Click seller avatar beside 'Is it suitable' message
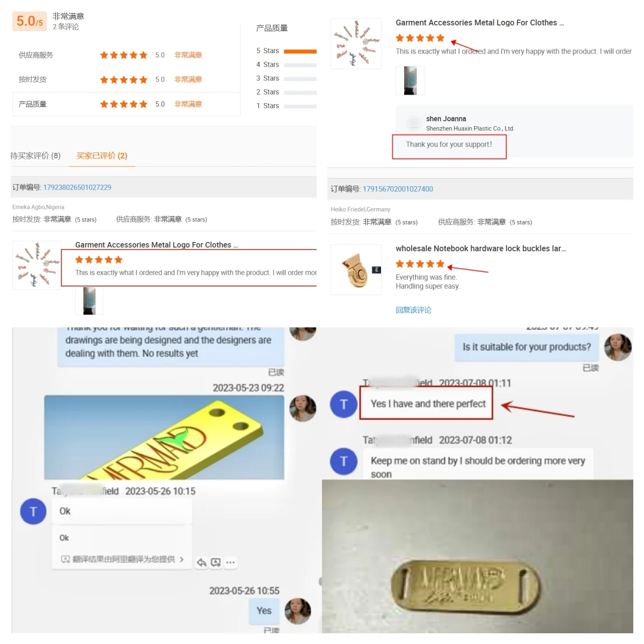Viewport: 644px width, 644px height. (x=618, y=347)
